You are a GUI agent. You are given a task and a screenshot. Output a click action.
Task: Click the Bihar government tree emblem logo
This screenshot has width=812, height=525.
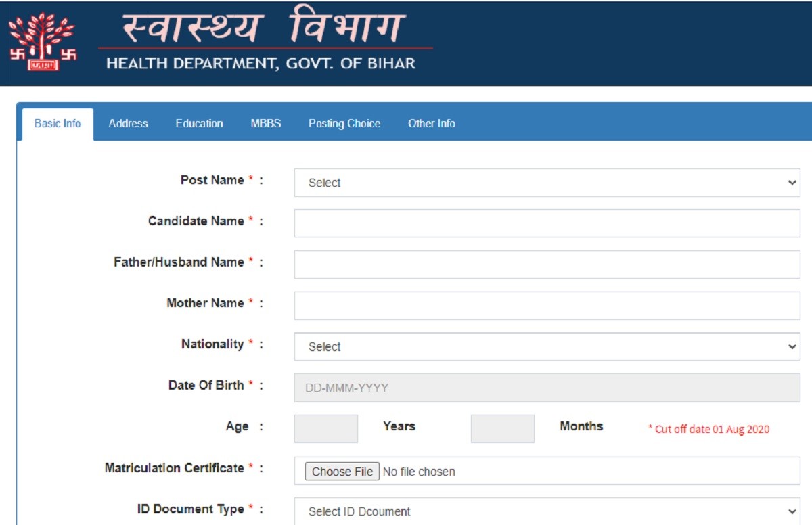[42, 42]
